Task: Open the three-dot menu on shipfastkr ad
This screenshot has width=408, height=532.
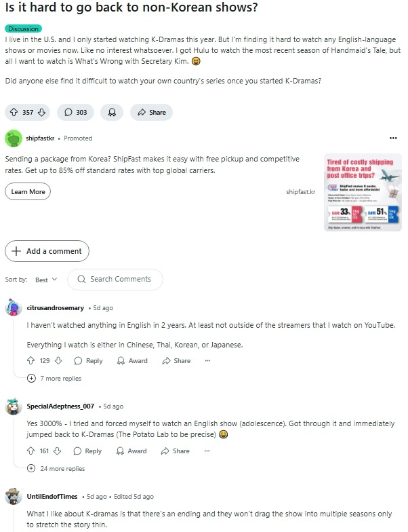Action: pyautogui.click(x=393, y=138)
